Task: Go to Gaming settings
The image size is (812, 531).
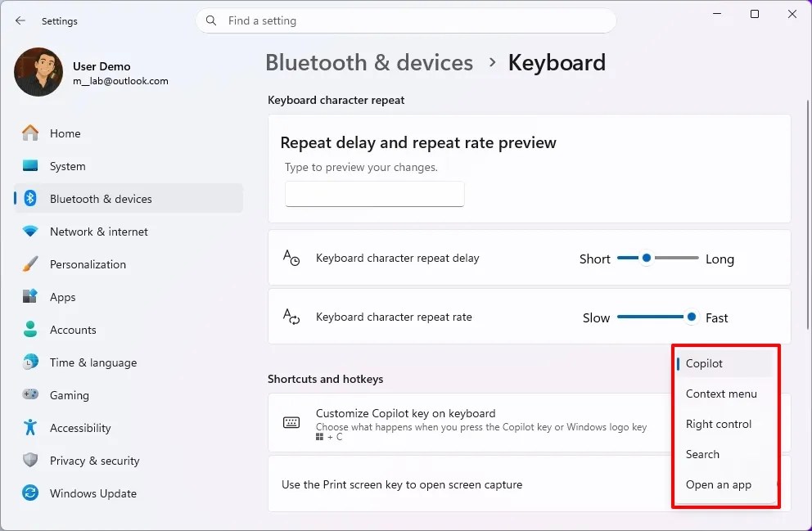Action: 129,395
